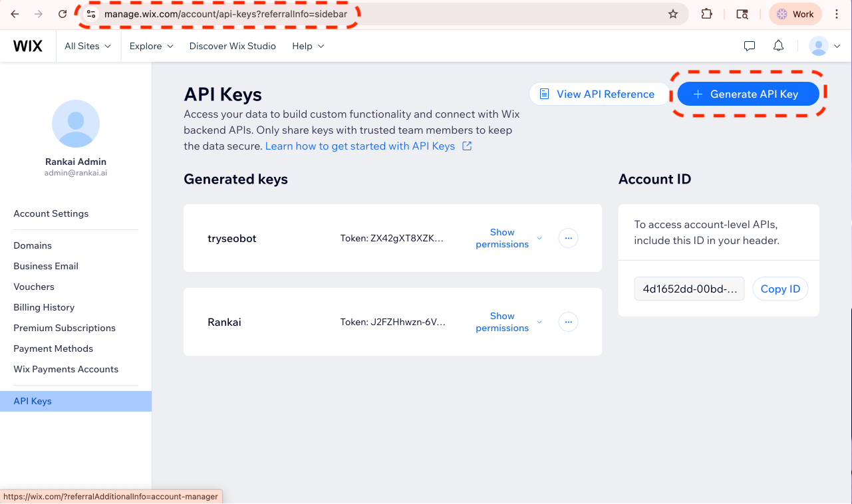Image resolution: width=852 pixels, height=504 pixels.
Task: Click the browser extensions puzzle icon
Action: pyautogui.click(x=706, y=13)
